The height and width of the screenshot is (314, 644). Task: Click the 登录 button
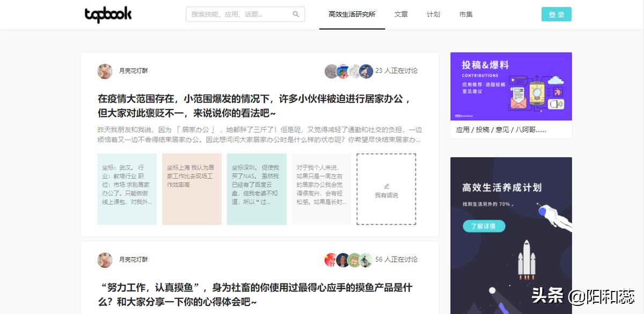(556, 14)
